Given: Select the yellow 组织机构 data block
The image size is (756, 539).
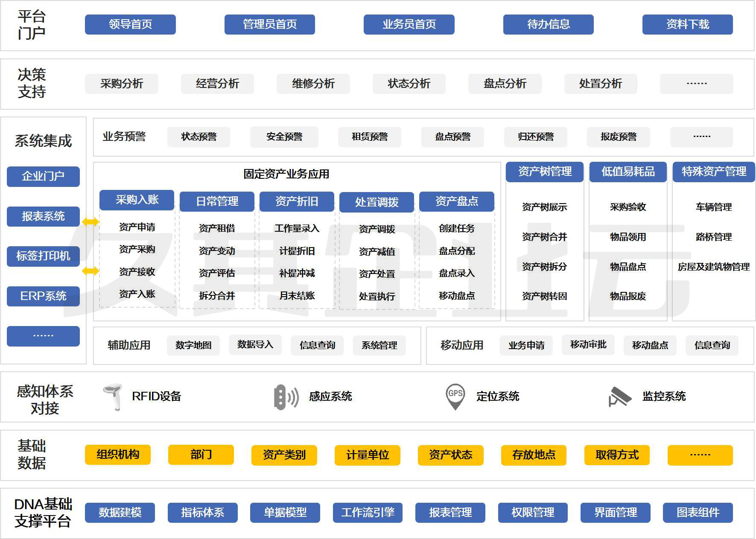Looking at the screenshot, I should [118, 455].
